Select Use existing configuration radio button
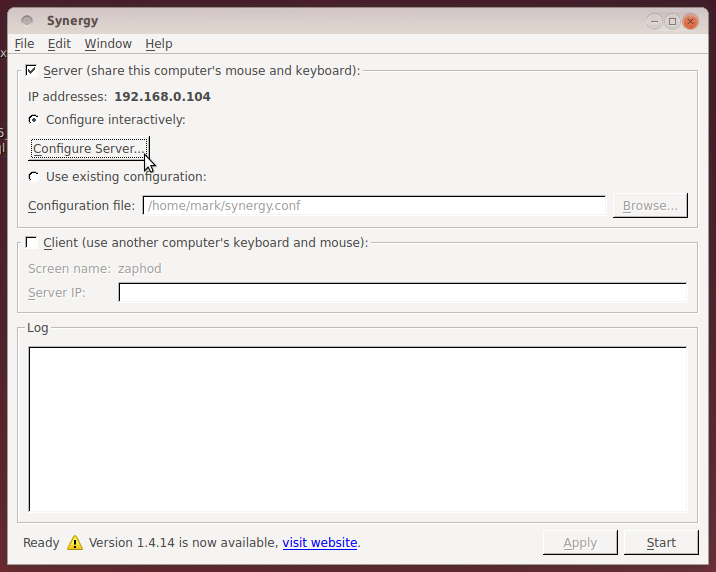Screen dimensions: 716x572 click(x=33, y=177)
